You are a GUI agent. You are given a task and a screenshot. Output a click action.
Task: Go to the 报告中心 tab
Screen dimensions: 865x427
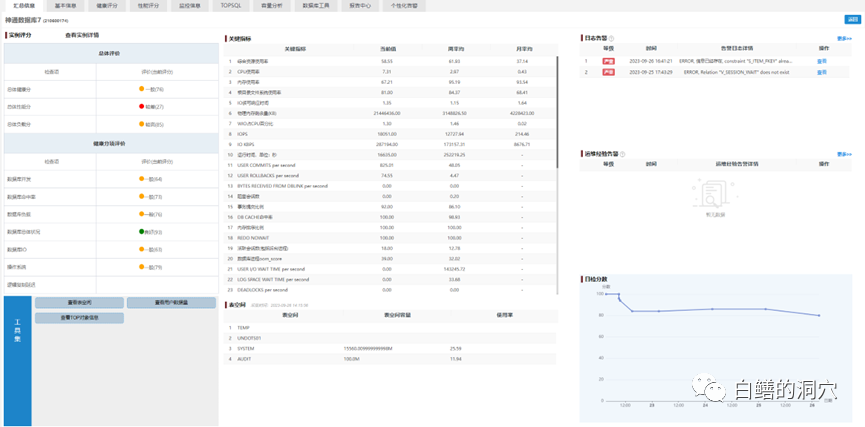tap(360, 6)
